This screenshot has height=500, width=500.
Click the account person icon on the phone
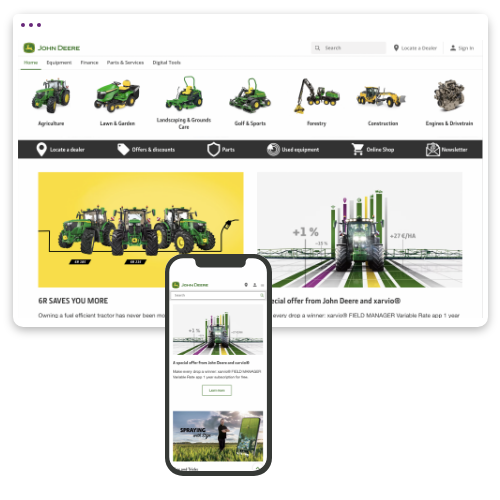pyautogui.click(x=255, y=285)
